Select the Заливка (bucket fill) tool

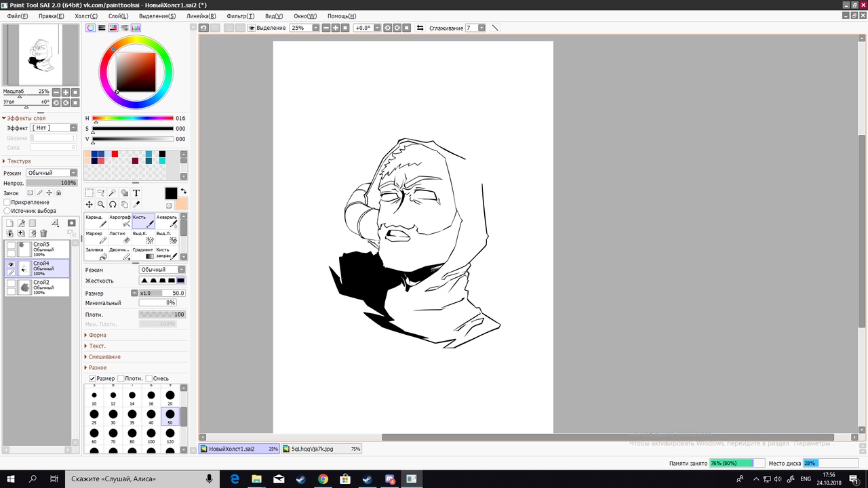[96, 253]
